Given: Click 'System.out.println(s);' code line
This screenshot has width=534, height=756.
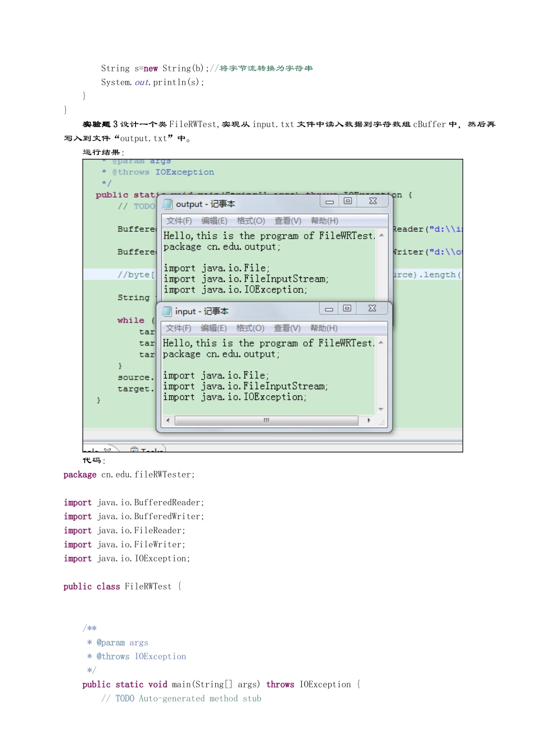Looking at the screenshot, I should coord(152,82).
